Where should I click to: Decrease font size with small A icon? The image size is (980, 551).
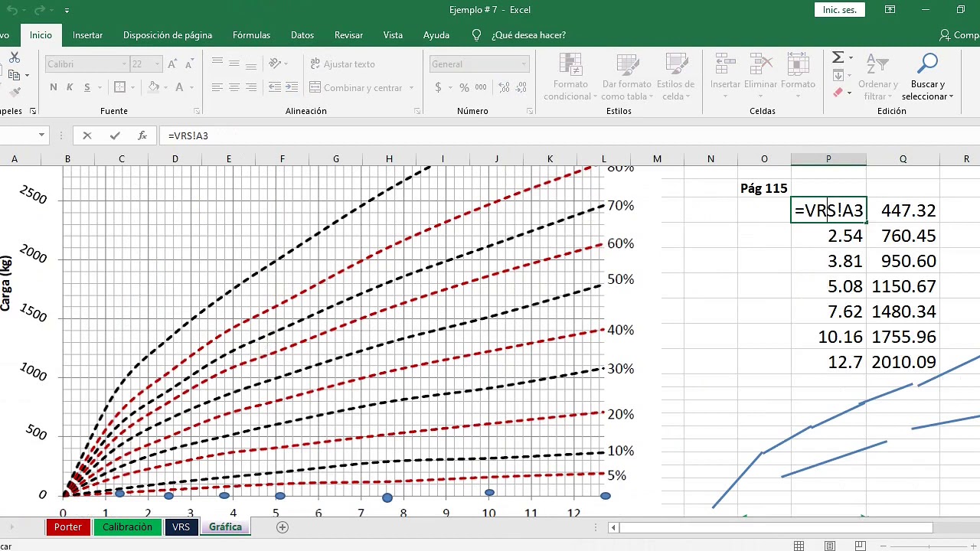click(189, 64)
